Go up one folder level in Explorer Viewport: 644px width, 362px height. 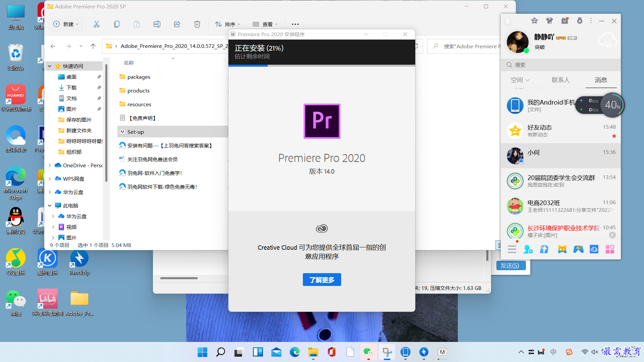tap(93, 46)
